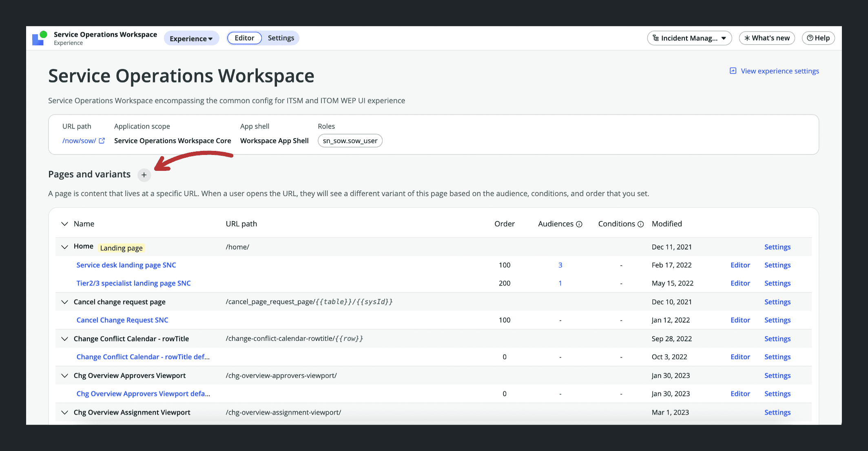Screen dimensions: 868x451
Task: Click the ServiceNow app logo icon
Action: click(x=40, y=38)
